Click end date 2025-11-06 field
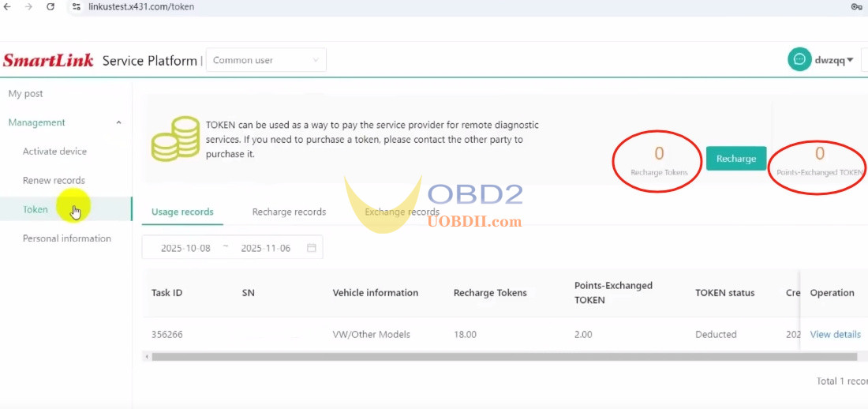Viewport: 868px width, 409px height. coord(266,248)
